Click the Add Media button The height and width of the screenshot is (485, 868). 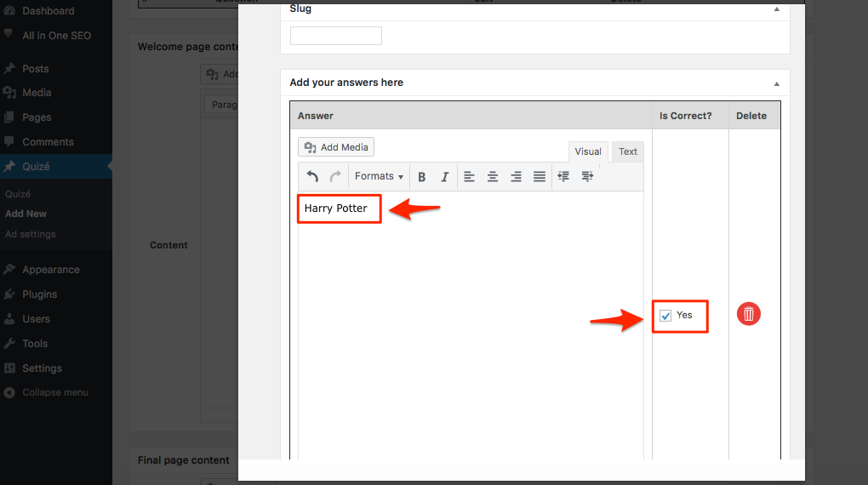[x=336, y=147]
